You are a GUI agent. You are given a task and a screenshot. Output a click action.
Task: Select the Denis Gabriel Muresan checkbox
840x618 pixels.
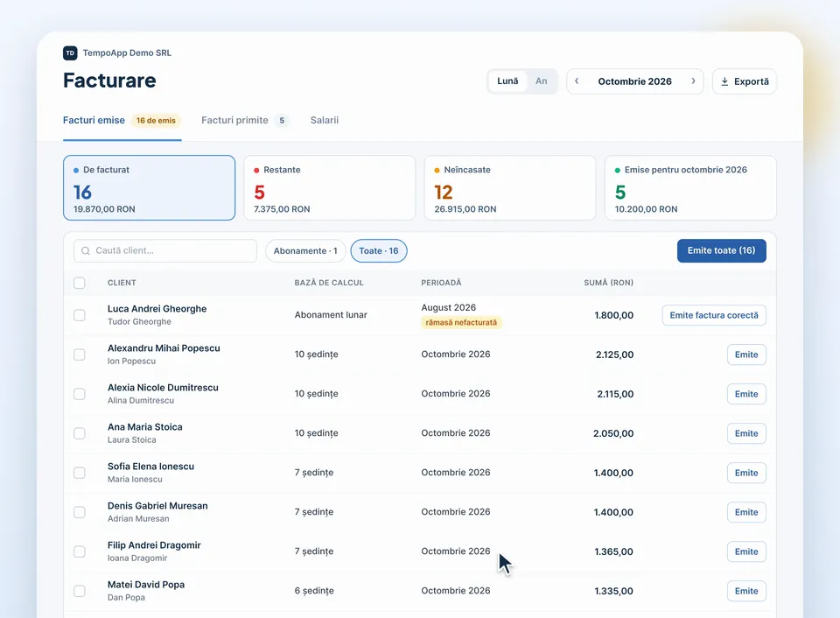coord(80,512)
